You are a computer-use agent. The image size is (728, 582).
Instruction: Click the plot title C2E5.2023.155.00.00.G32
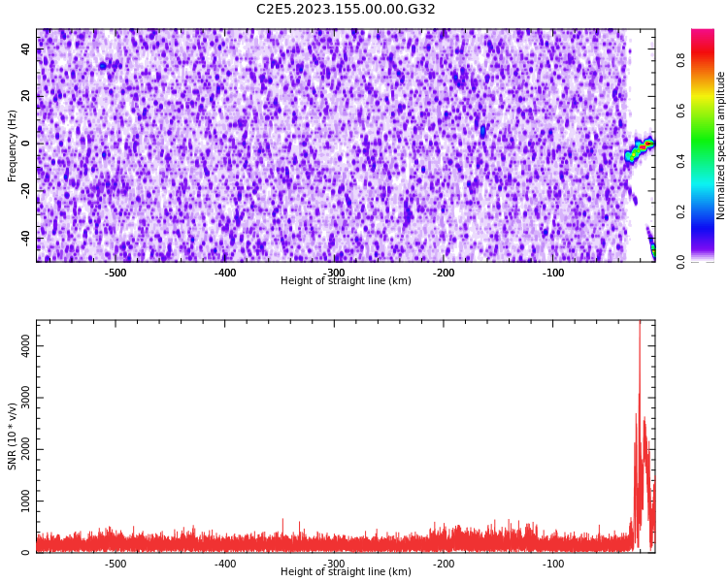pyautogui.click(x=346, y=10)
